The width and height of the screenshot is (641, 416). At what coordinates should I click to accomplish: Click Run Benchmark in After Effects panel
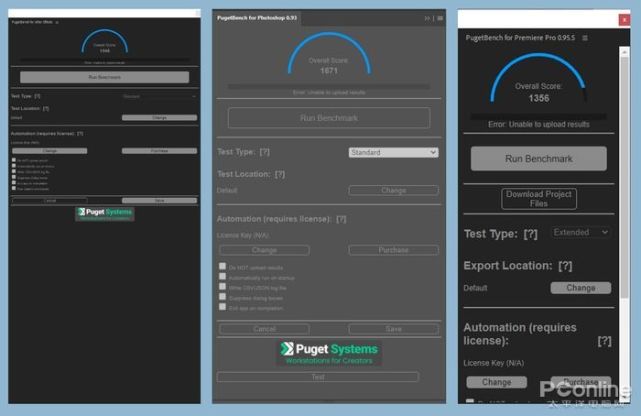tap(105, 77)
